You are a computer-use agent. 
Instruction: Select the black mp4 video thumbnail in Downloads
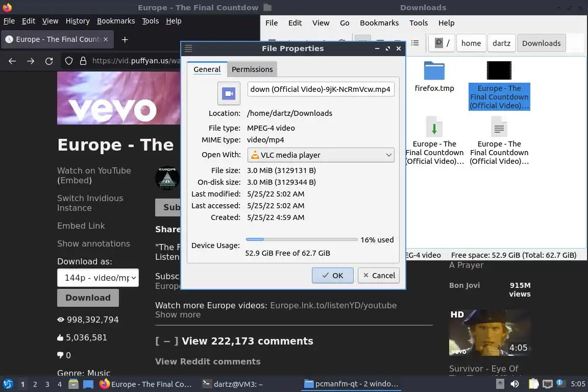pos(499,70)
